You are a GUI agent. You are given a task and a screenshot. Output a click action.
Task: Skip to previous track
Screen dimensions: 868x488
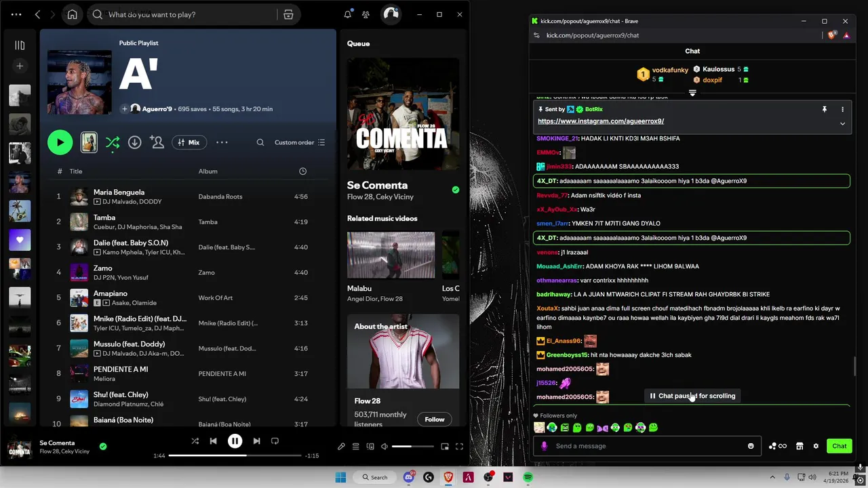(x=213, y=441)
